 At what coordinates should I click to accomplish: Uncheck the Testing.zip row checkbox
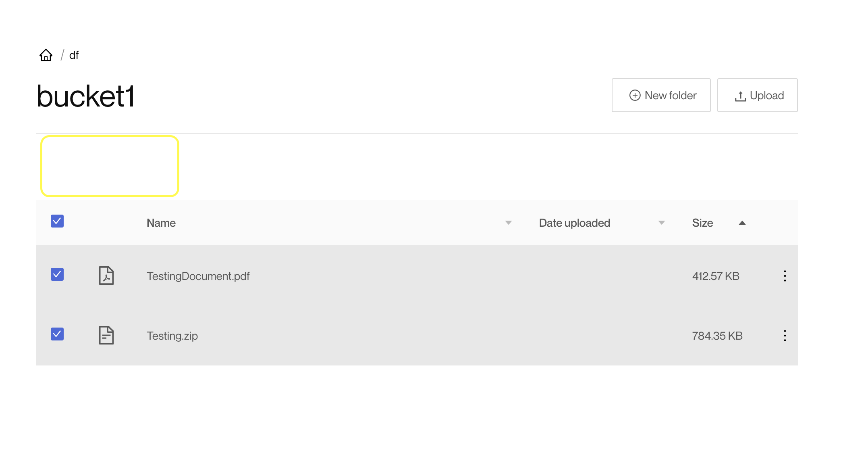pyautogui.click(x=57, y=334)
